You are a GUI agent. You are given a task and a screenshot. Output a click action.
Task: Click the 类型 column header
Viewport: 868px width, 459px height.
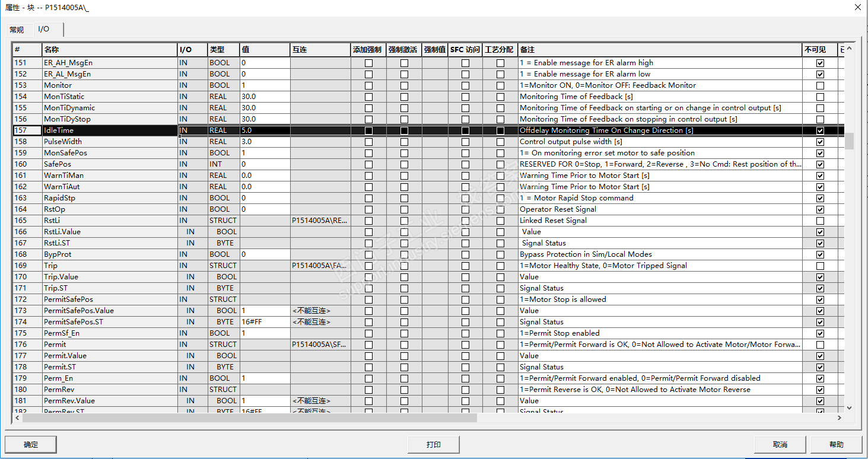pos(224,50)
